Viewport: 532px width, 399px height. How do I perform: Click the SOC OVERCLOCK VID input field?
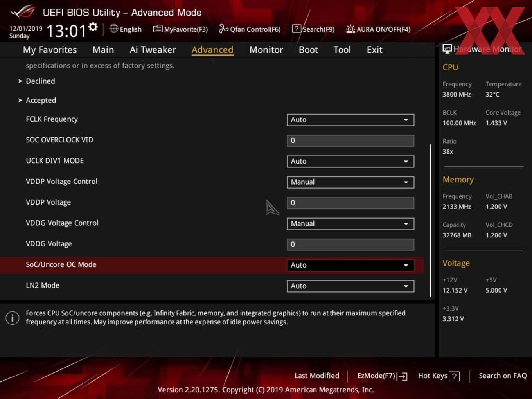(x=350, y=140)
